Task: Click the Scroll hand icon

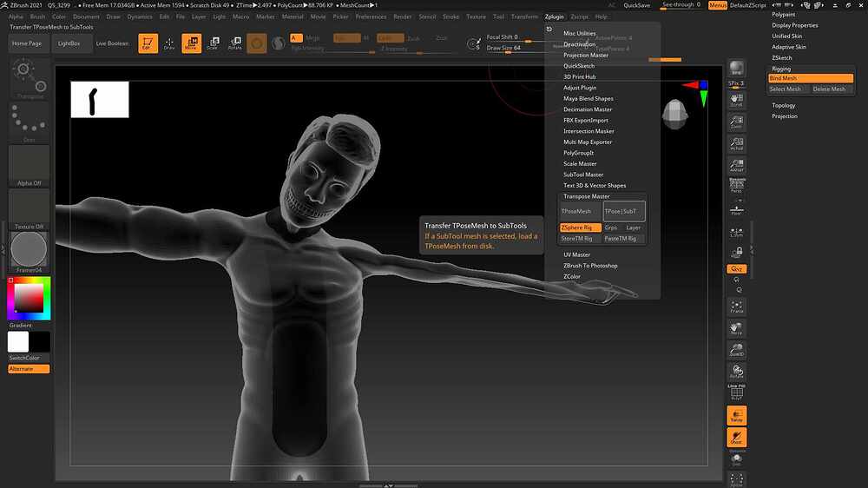Action: pos(737,100)
